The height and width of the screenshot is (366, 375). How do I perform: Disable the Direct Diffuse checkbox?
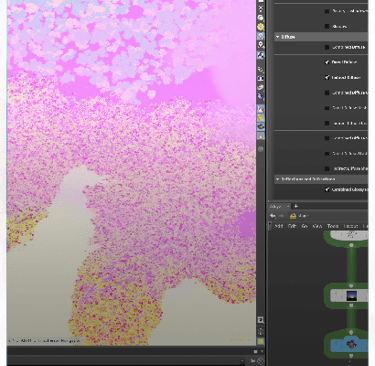coord(327,62)
